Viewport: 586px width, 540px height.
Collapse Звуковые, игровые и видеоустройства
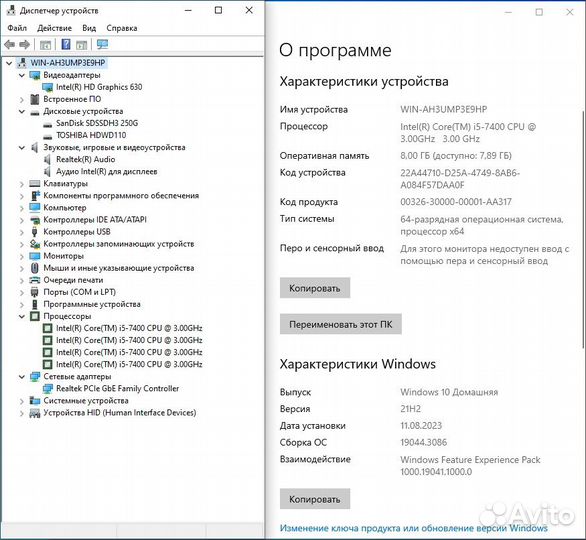coord(22,148)
